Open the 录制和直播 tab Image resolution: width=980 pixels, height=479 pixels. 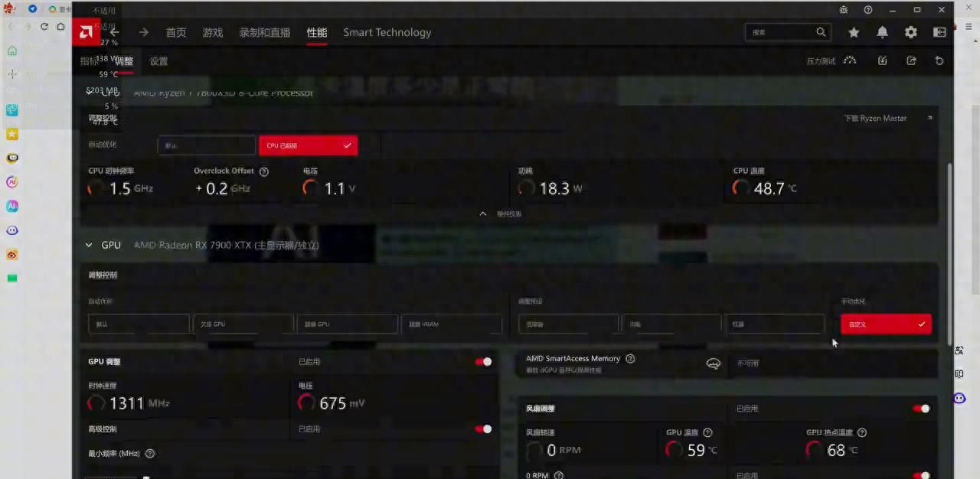[265, 32]
